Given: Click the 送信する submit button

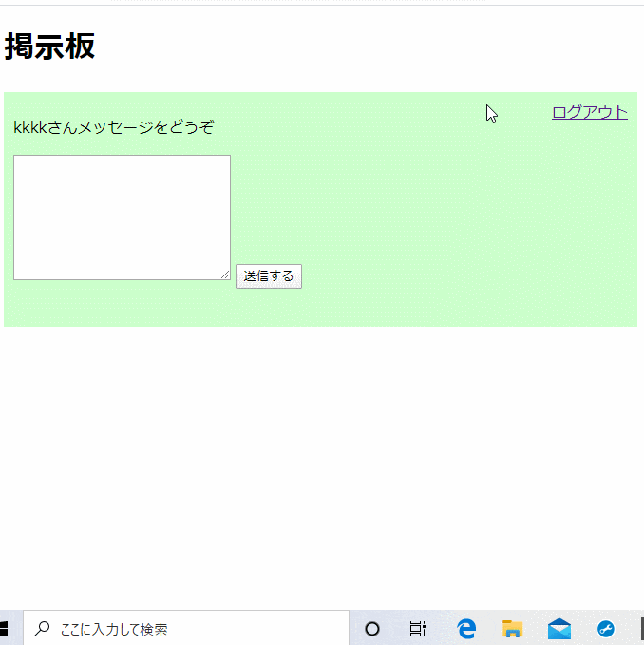Looking at the screenshot, I should [x=269, y=276].
